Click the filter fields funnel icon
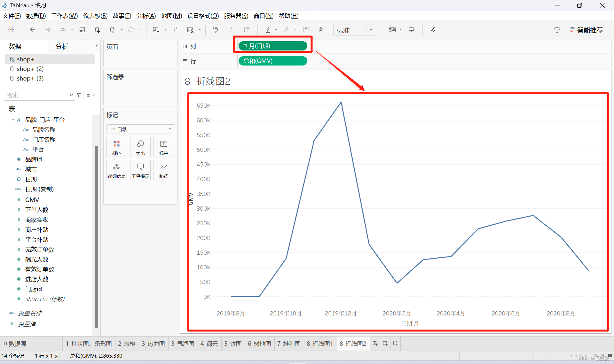Screen dimensions: 614x364 (x=79, y=95)
